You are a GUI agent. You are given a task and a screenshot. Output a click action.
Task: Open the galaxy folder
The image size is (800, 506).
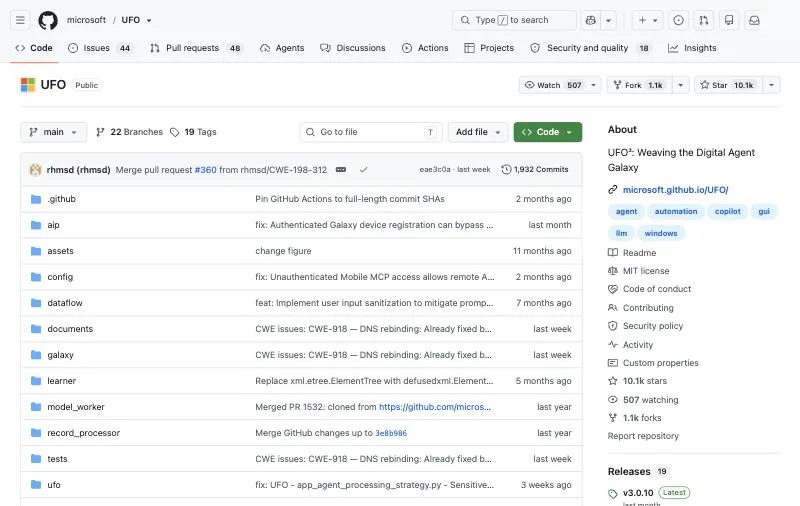(x=60, y=355)
